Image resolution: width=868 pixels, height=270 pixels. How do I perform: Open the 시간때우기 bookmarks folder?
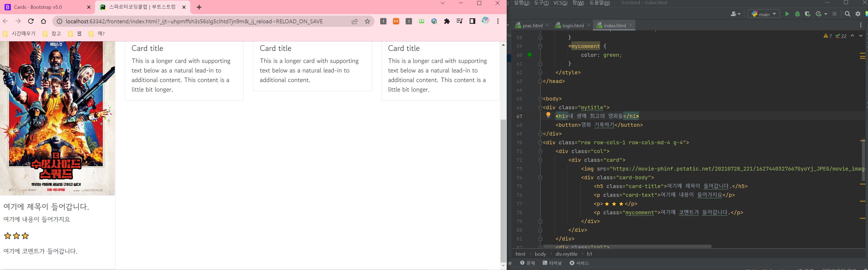[19, 34]
